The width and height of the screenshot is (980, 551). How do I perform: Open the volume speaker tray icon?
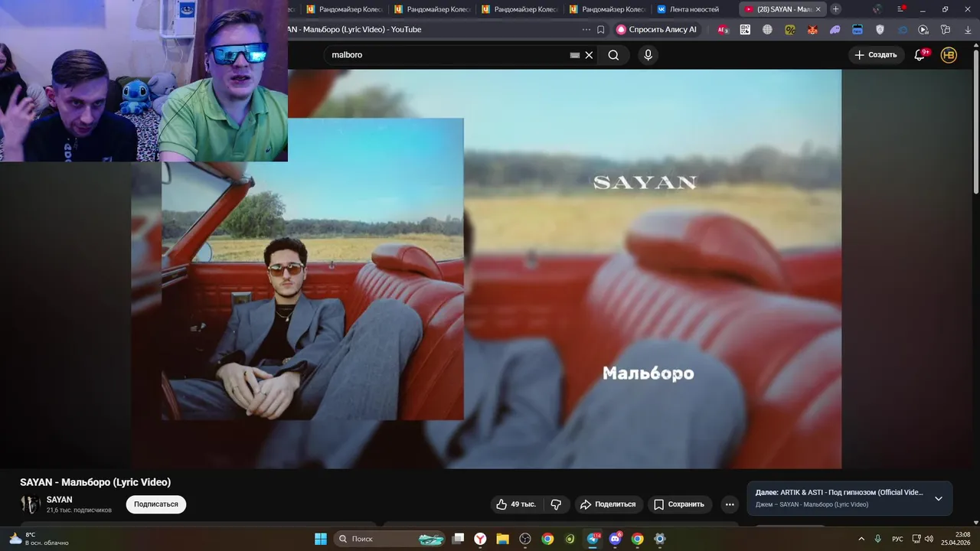[x=929, y=539]
